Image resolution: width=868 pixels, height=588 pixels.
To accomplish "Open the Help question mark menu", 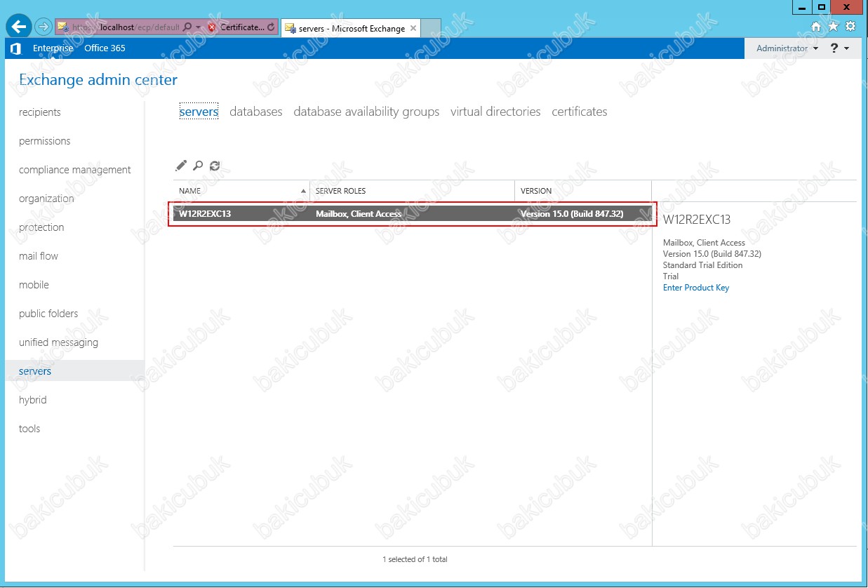I will point(840,48).
